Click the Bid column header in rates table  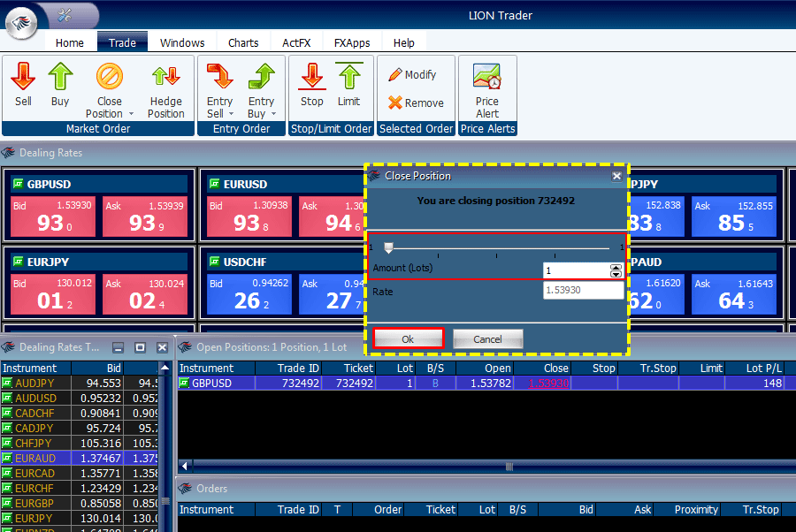pos(97,369)
